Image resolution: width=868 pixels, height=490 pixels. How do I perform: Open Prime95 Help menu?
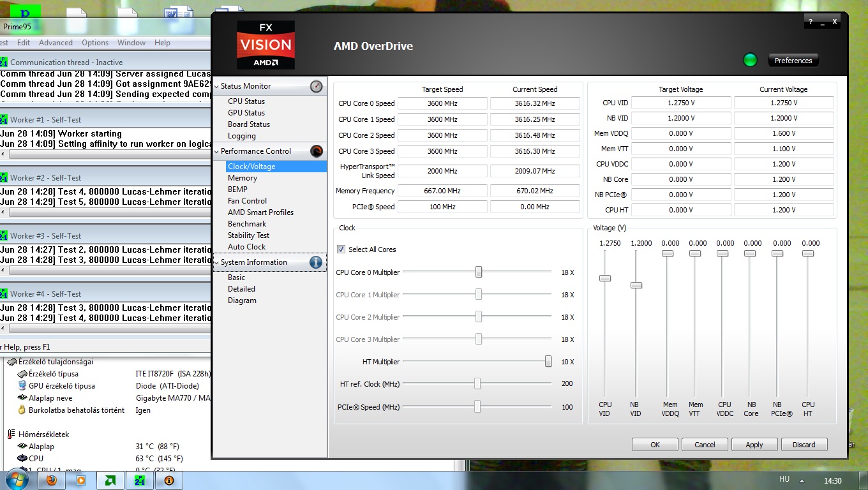[x=162, y=43]
